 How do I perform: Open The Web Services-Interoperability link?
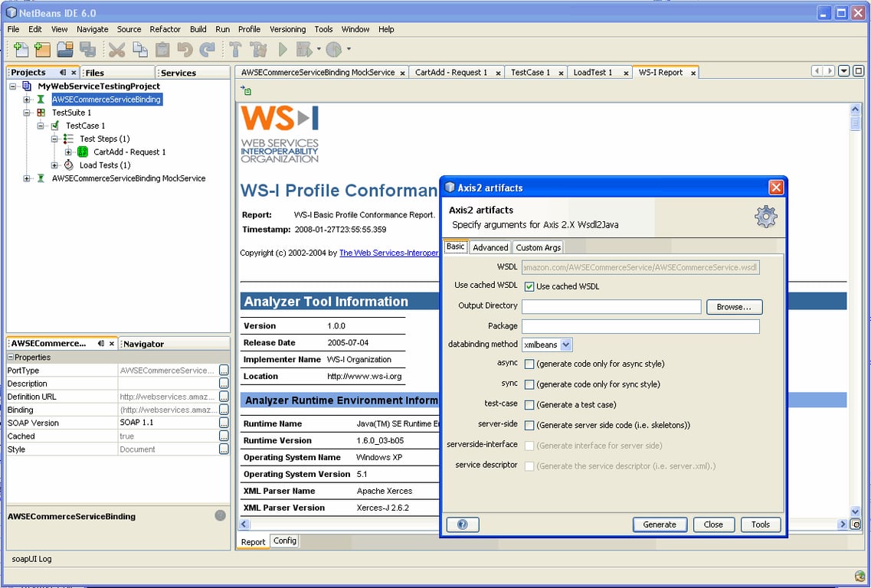click(x=389, y=253)
